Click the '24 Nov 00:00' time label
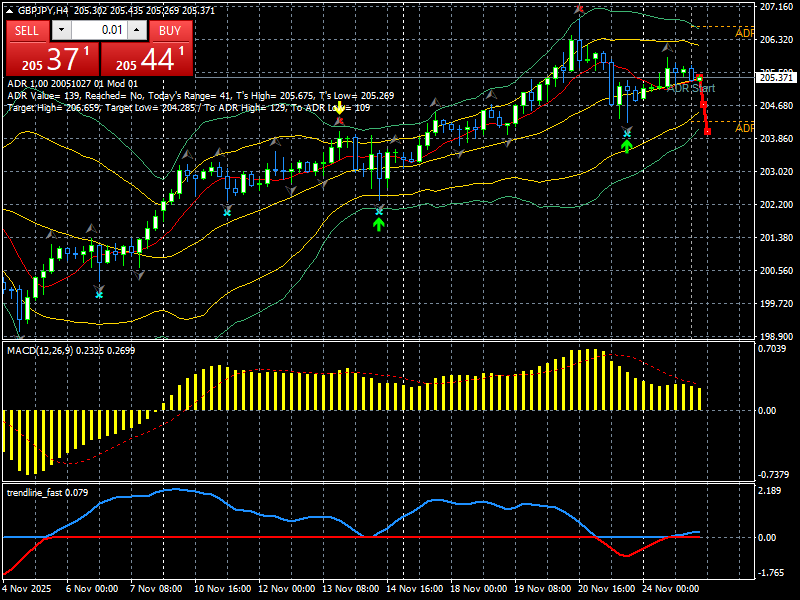 670,589
